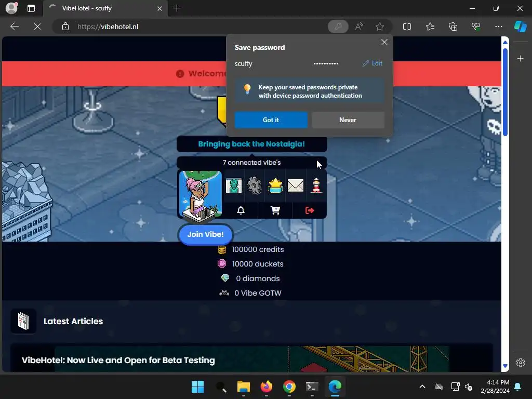Click the scrollbar up arrow
532x399 pixels.
tap(505, 42)
